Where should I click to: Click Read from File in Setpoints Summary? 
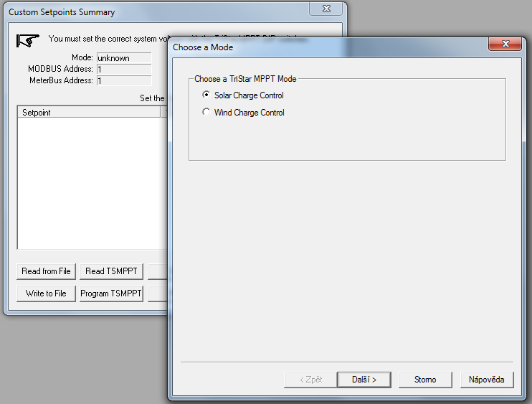coord(46,271)
